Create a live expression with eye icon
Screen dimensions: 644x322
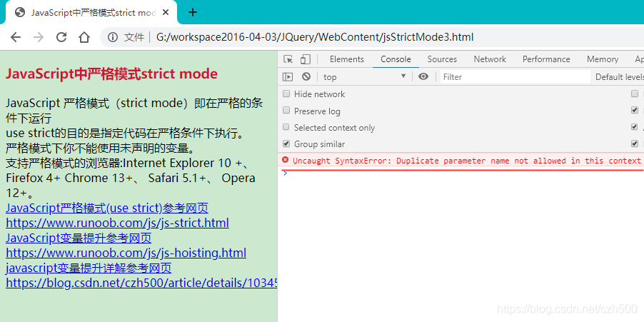[x=423, y=76]
